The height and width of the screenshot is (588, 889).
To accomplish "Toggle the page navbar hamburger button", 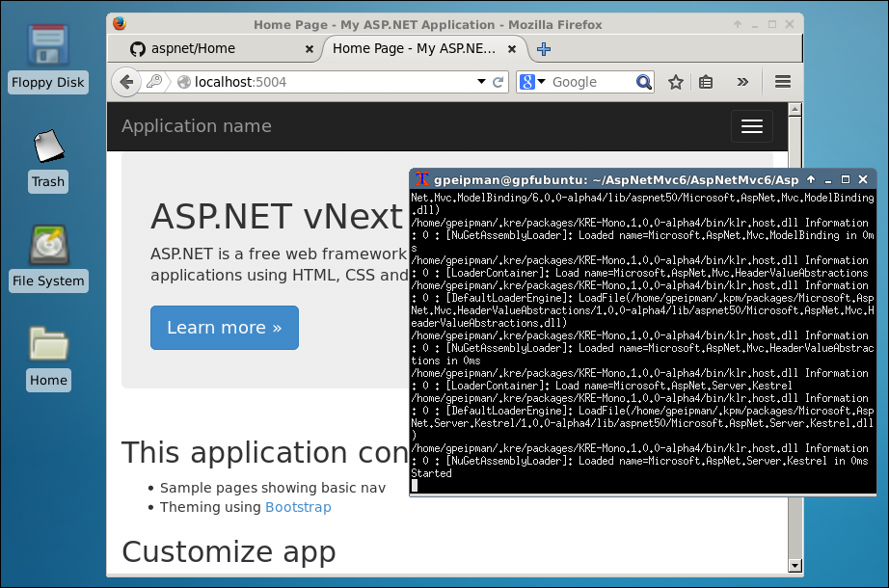I will click(x=752, y=126).
